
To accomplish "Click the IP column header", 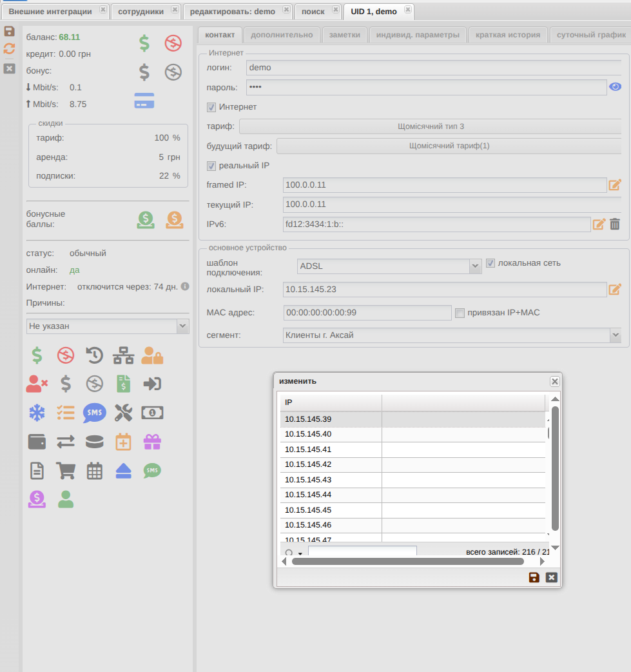I will tap(331, 402).
